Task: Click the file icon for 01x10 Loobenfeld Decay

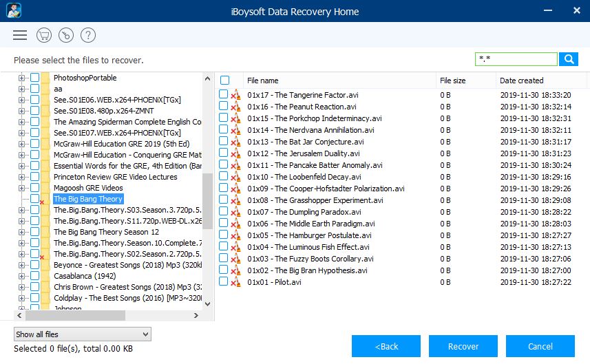Action: pyautogui.click(x=236, y=177)
